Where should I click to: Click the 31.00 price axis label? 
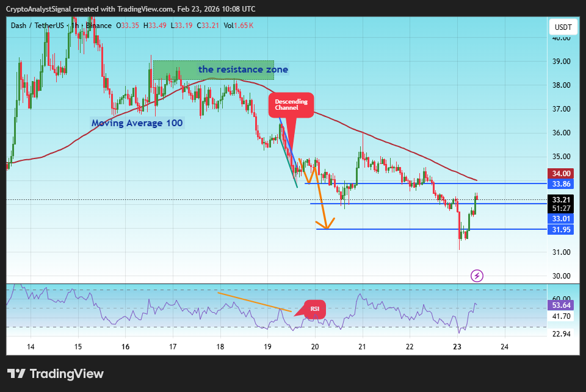coord(562,252)
